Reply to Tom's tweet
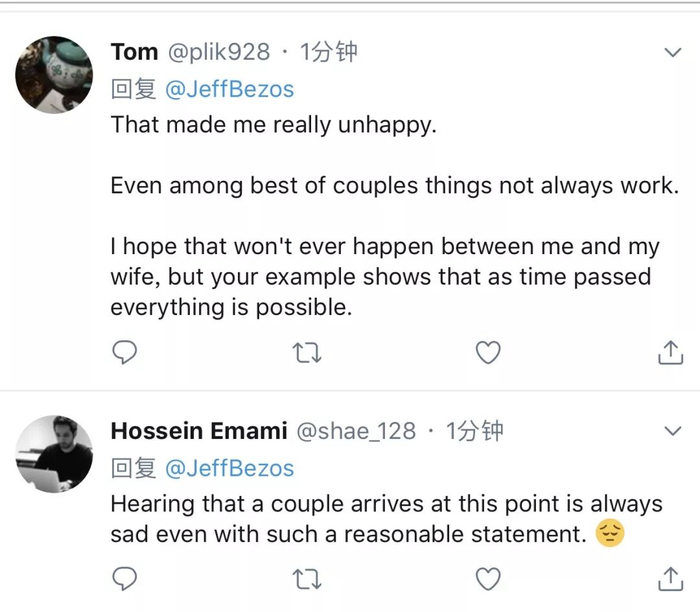This screenshot has width=700, height=612. (x=124, y=352)
